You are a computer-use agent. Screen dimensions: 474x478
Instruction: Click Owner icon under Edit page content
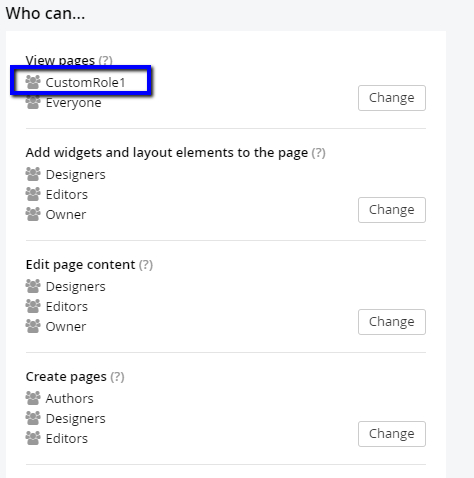point(33,326)
